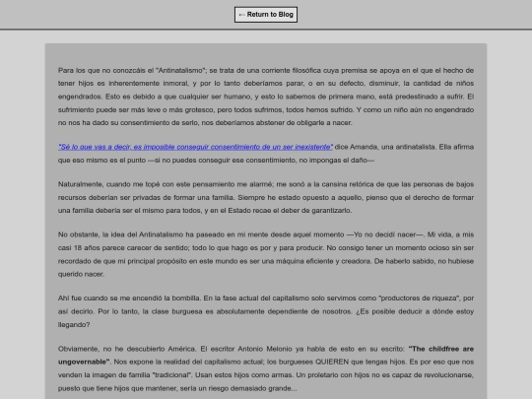
Task: Click the Return to Blog button
Action: point(266,15)
